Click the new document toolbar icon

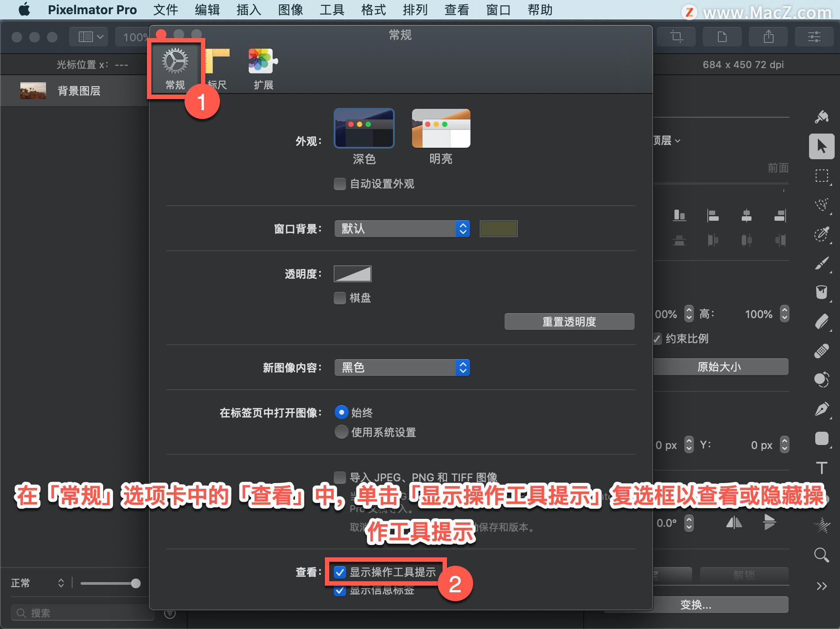click(x=722, y=37)
